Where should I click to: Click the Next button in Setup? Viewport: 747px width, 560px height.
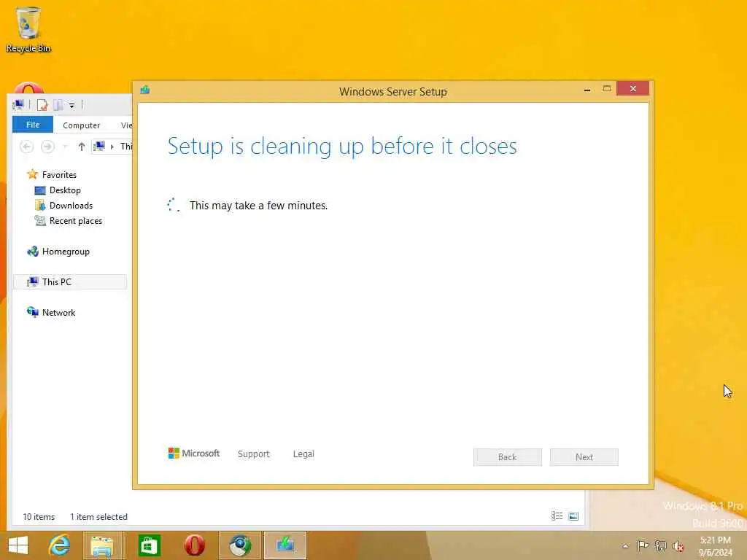click(x=584, y=457)
